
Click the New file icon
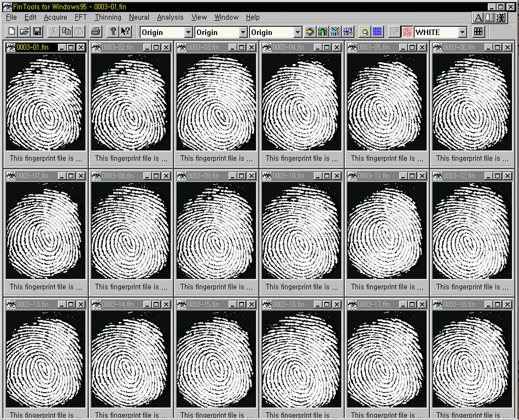(11, 32)
